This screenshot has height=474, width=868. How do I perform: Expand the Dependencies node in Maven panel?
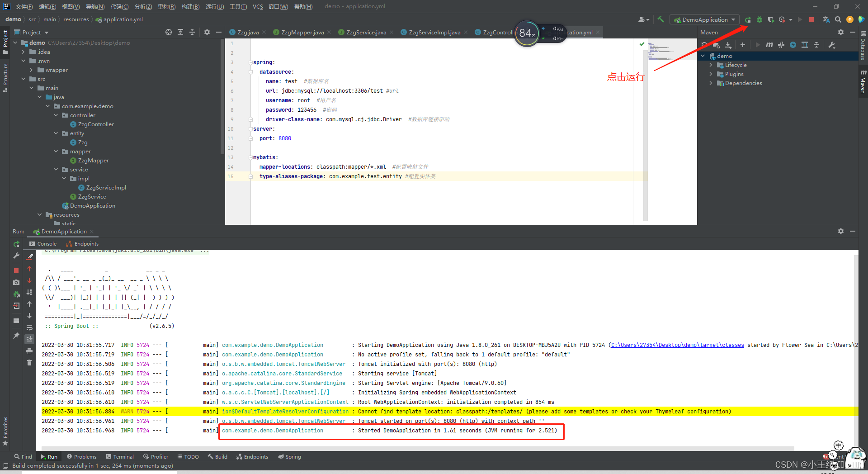coord(711,83)
